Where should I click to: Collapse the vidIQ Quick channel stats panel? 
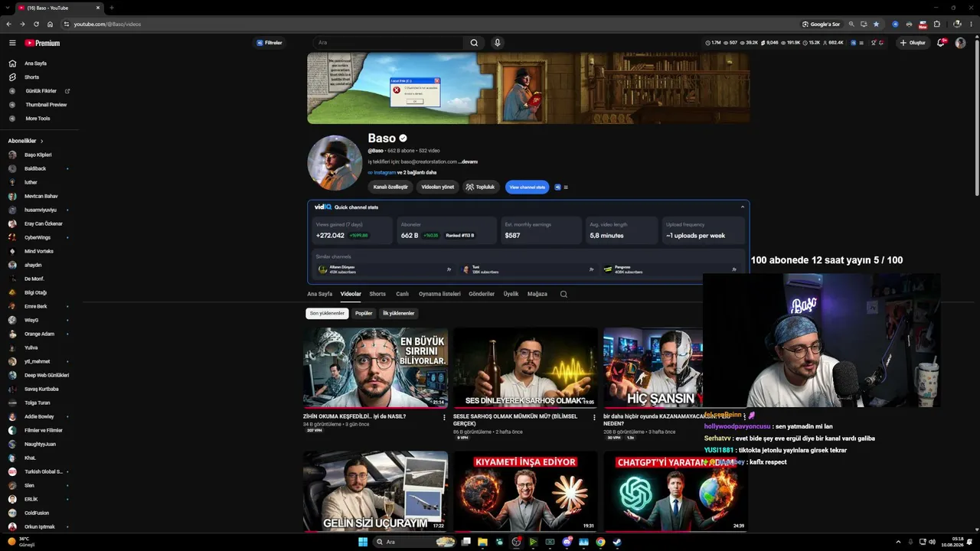point(742,207)
